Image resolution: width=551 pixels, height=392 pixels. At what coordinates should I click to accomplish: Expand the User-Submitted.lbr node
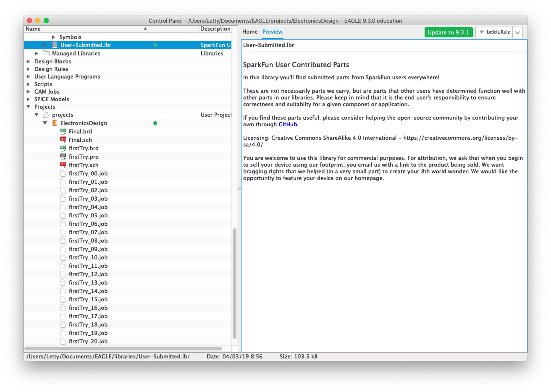click(45, 45)
